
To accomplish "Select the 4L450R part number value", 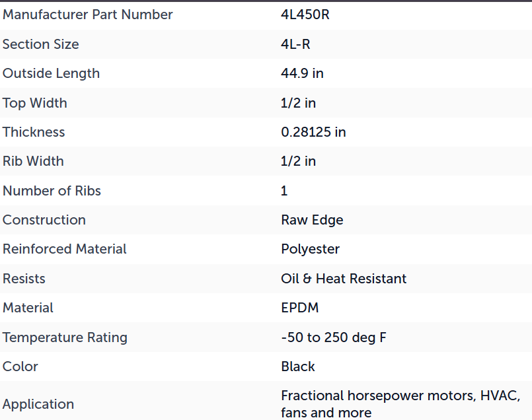I will [305, 15].
